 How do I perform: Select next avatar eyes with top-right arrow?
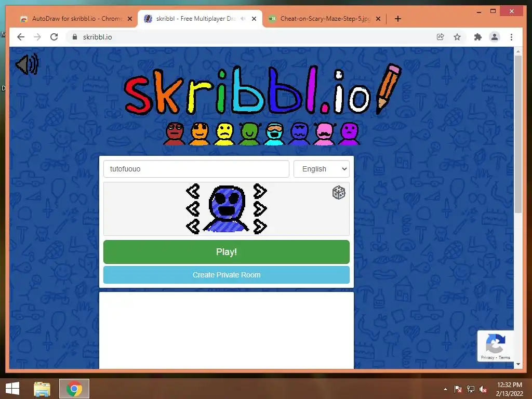260,191
